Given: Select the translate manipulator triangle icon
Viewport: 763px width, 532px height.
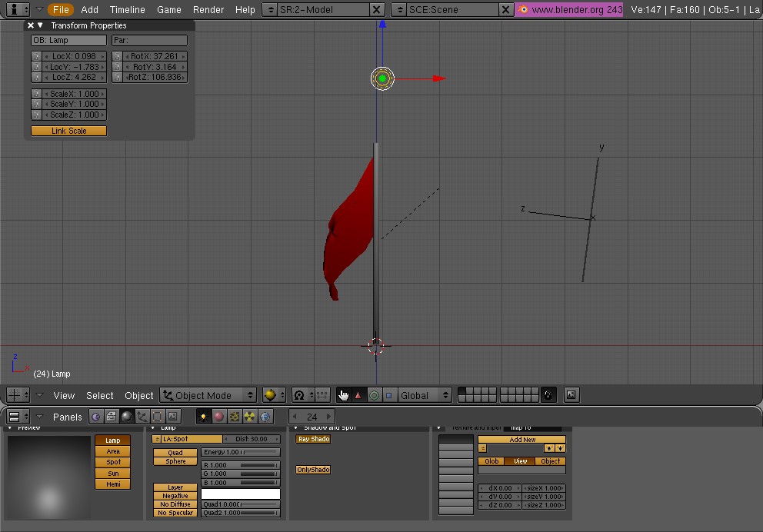Looking at the screenshot, I should click(358, 395).
